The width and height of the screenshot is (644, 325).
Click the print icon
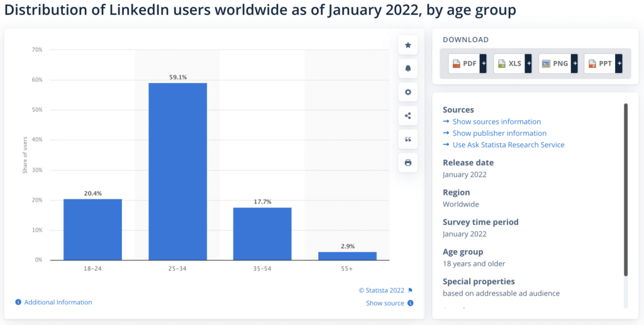coord(408,163)
